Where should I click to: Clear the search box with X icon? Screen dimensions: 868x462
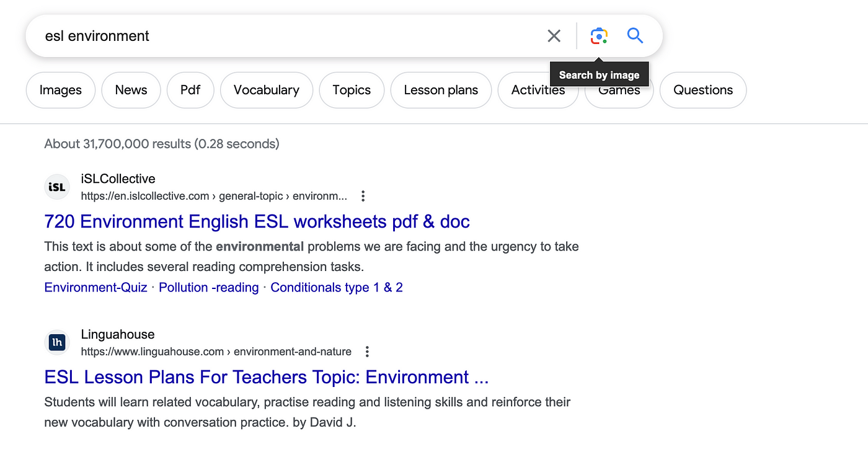[554, 36]
